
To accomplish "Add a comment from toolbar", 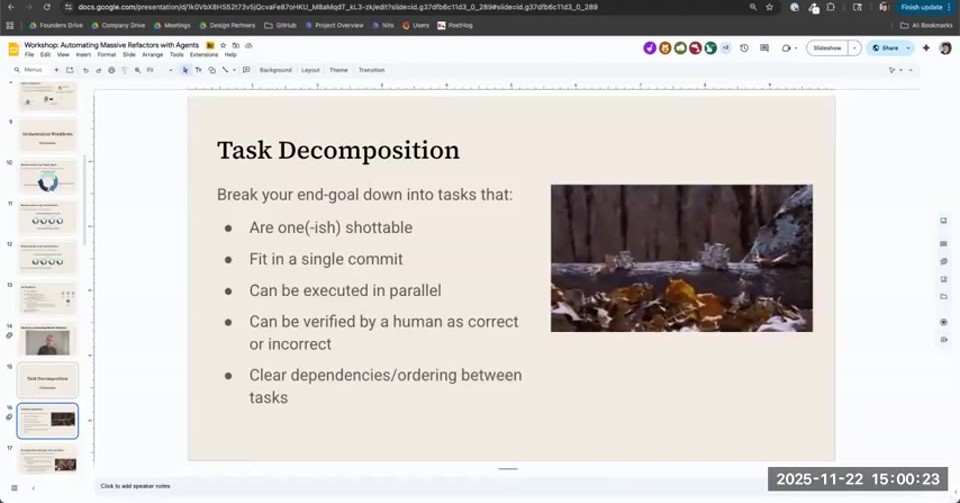I will coord(246,70).
